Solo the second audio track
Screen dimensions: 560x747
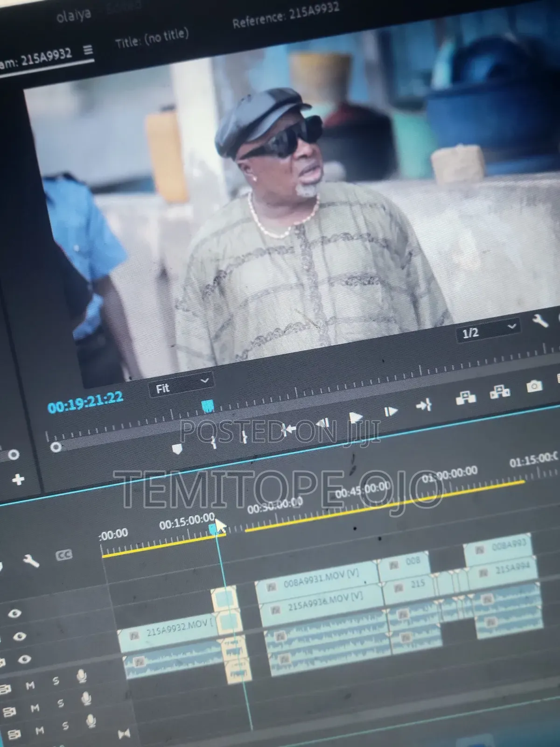(61, 703)
